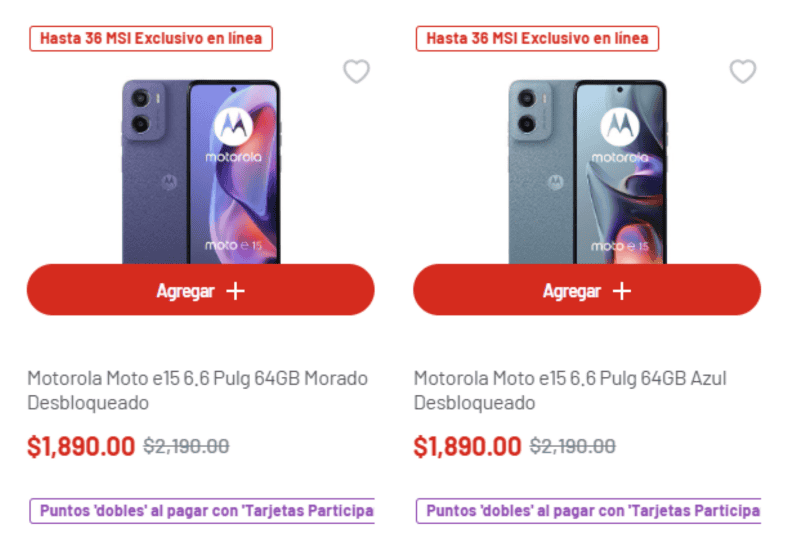Click the Hasta 36 MSI badge on Azul phone

(537, 39)
